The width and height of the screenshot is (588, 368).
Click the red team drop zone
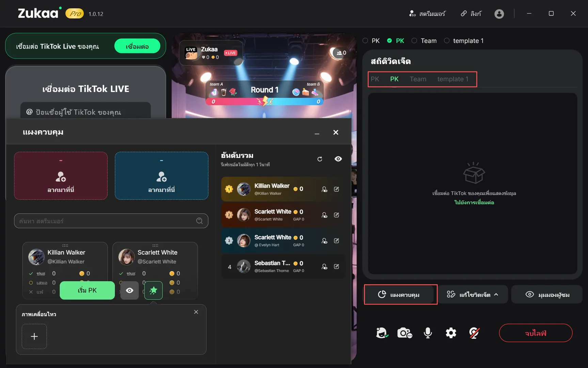[x=61, y=176]
